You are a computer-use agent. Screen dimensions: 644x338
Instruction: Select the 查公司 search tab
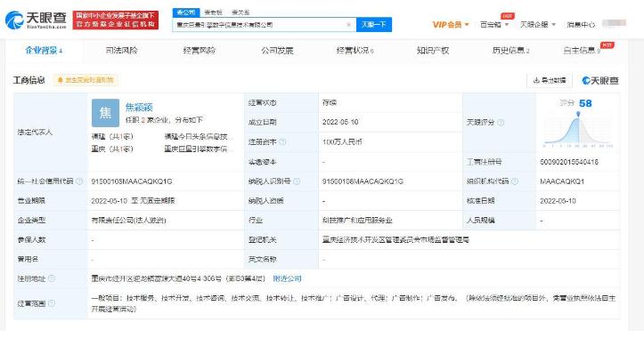point(185,12)
